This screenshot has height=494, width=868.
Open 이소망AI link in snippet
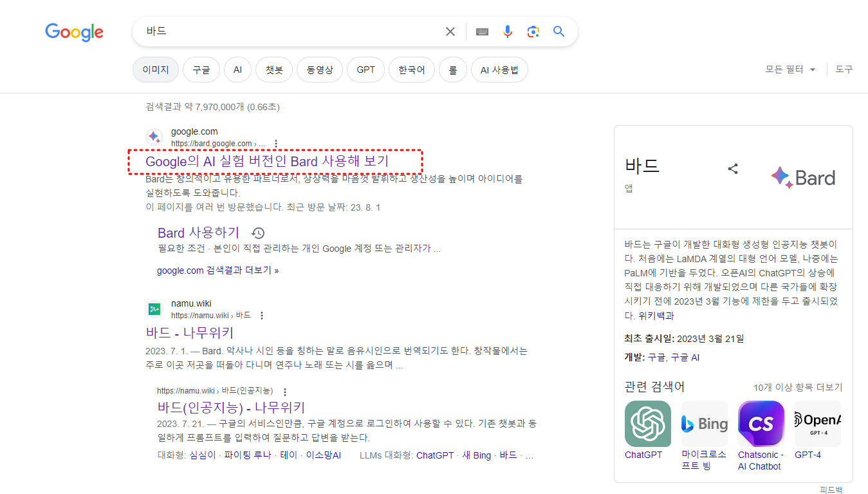pos(323,455)
